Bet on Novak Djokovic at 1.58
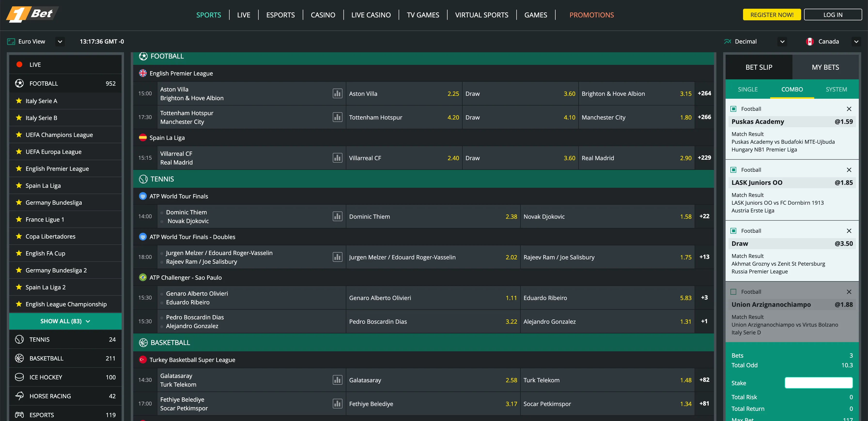The height and width of the screenshot is (421, 868). 607,216
